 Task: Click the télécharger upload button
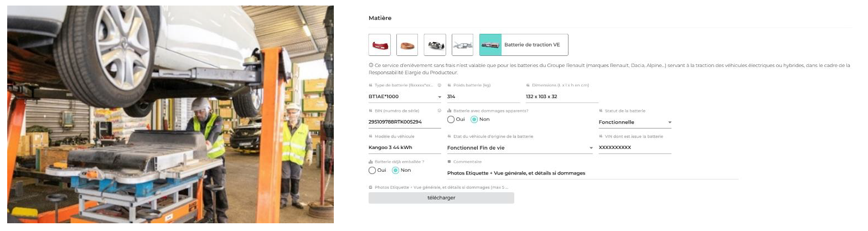coord(441,198)
